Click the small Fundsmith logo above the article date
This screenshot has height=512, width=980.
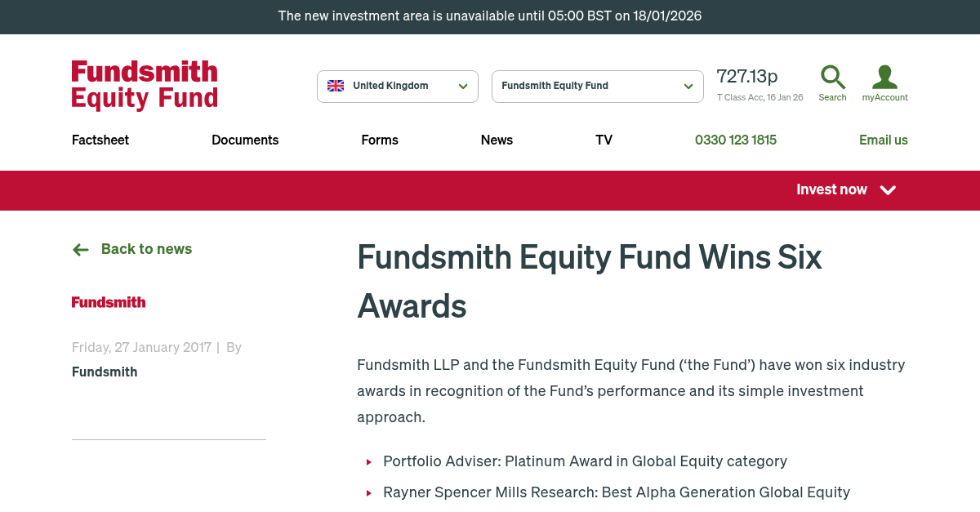[x=108, y=302]
